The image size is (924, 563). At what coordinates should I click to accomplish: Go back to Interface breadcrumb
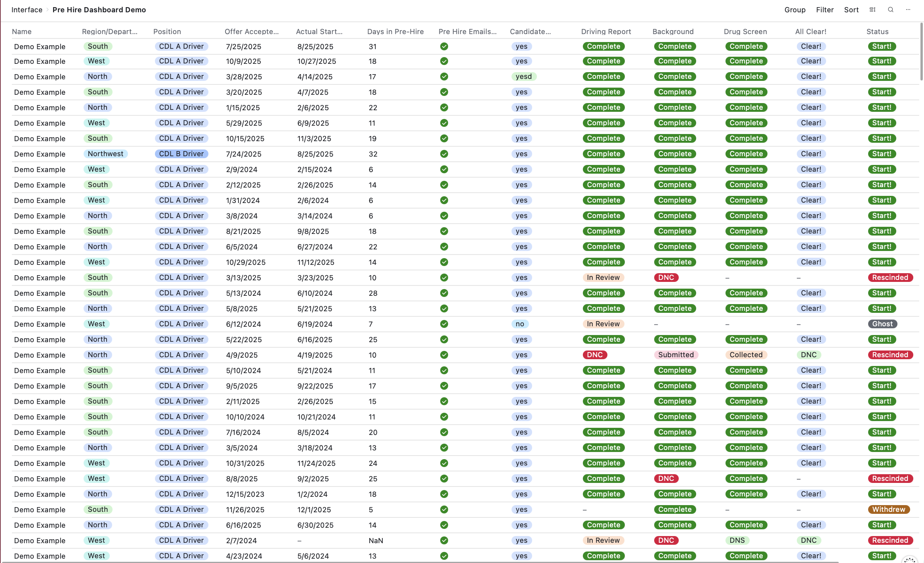coord(27,10)
